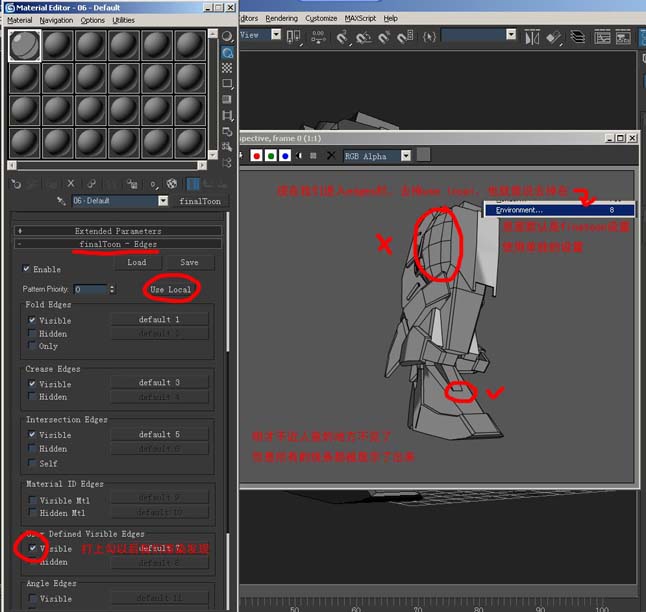Screen dimensions: 646x612
Task: Toggle Crease Edges Visible checkbox
Action: (x=32, y=384)
